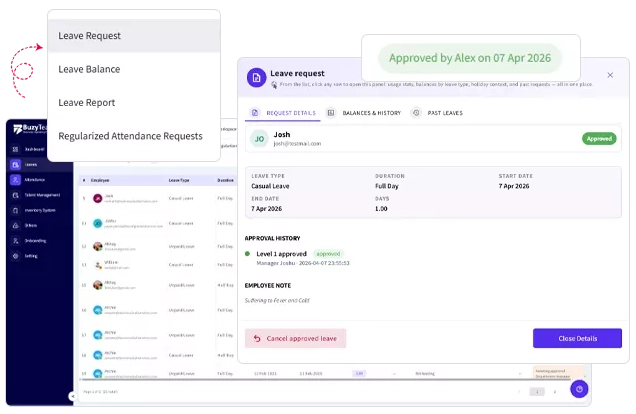The image size is (636, 414).
Task: Open the Attendance sidebar icon
Action: 15,180
